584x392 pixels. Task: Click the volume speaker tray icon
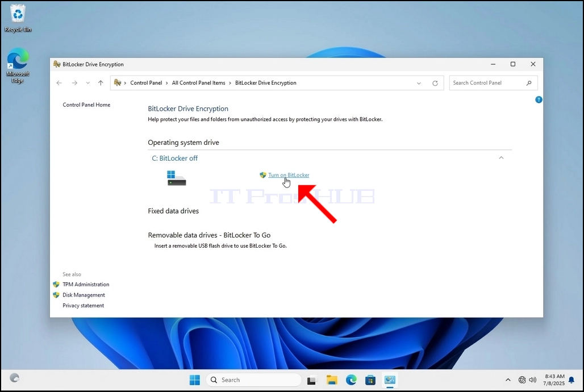tap(533, 380)
